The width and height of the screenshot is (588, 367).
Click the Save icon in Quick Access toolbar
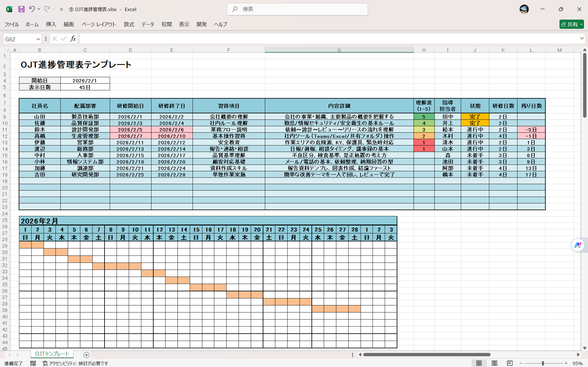coord(21,9)
